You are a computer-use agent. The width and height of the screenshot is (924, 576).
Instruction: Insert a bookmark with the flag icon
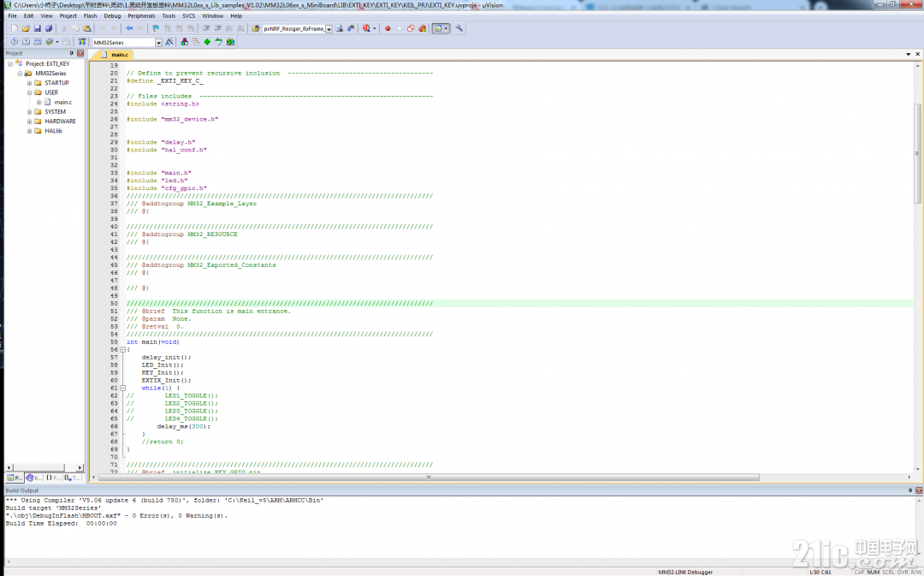tap(156, 28)
